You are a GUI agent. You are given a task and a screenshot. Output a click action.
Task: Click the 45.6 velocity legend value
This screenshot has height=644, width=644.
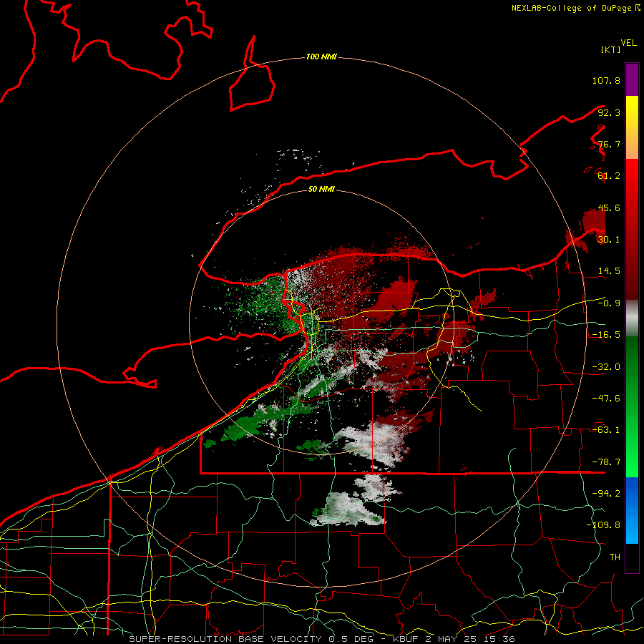pos(609,208)
